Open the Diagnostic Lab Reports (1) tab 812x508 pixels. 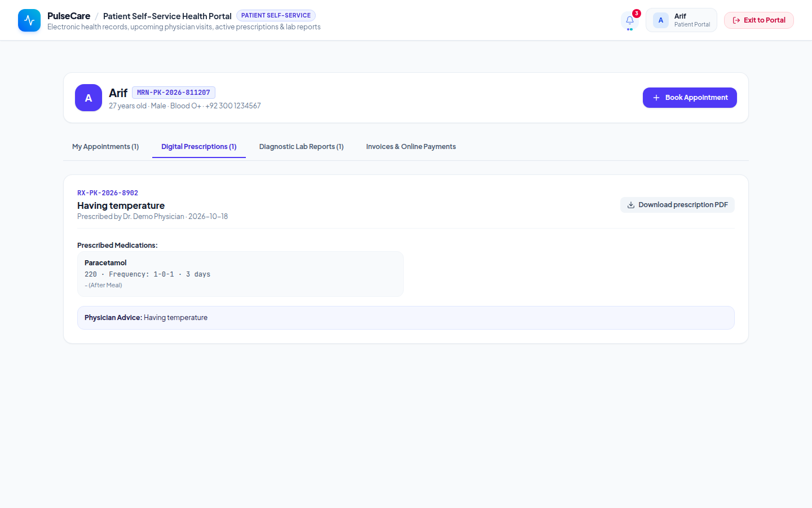pyautogui.click(x=301, y=147)
